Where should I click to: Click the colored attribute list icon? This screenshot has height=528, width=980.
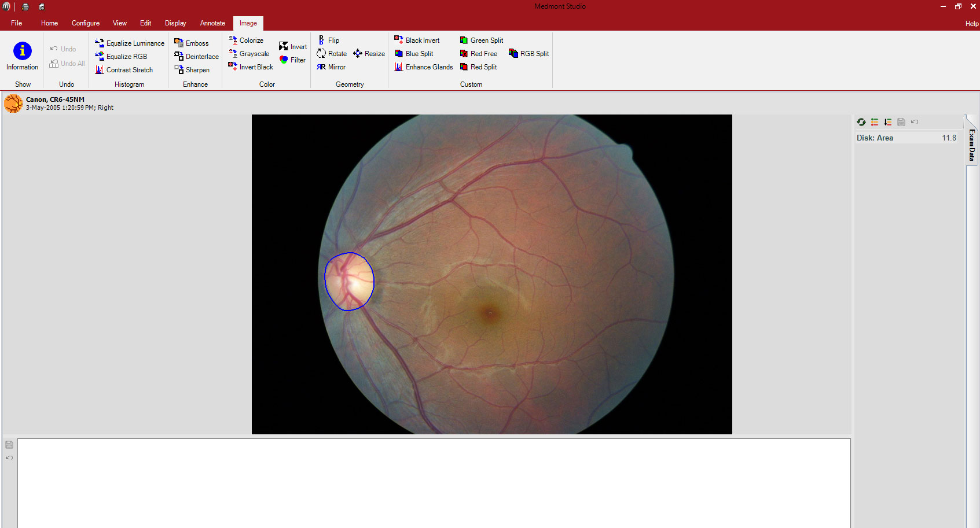[x=875, y=122]
